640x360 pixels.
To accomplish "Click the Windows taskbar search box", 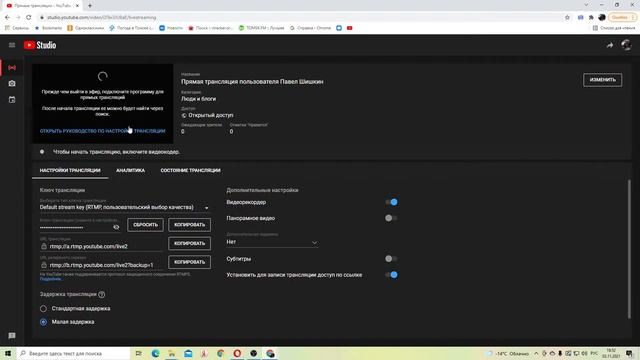I will (x=74, y=353).
